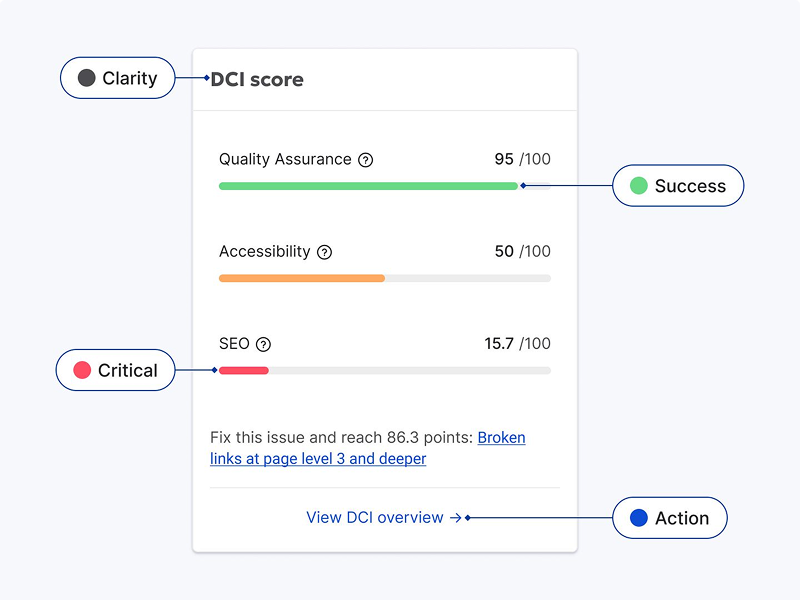Expand the Action annotation pill
The width and height of the screenshot is (800, 600).
(x=669, y=518)
